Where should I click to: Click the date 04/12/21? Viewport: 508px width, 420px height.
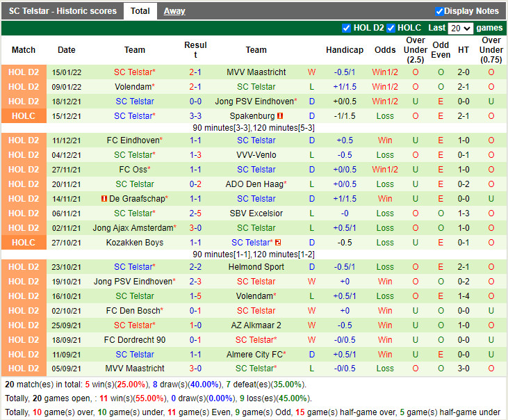click(67, 155)
